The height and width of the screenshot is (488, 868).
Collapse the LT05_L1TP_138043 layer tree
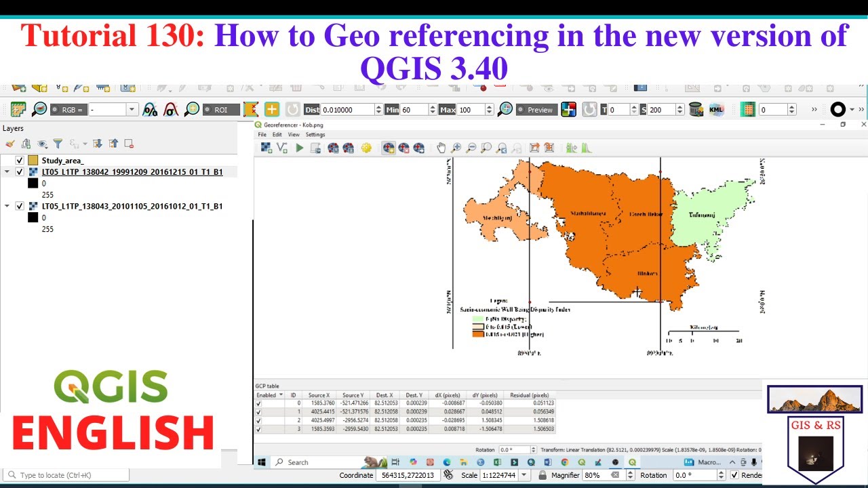point(7,206)
